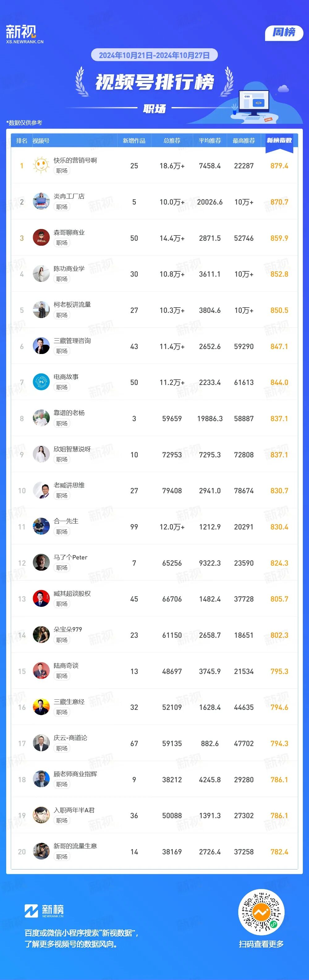Click the 森哥聊商业 red avatar

pyautogui.click(x=41, y=238)
